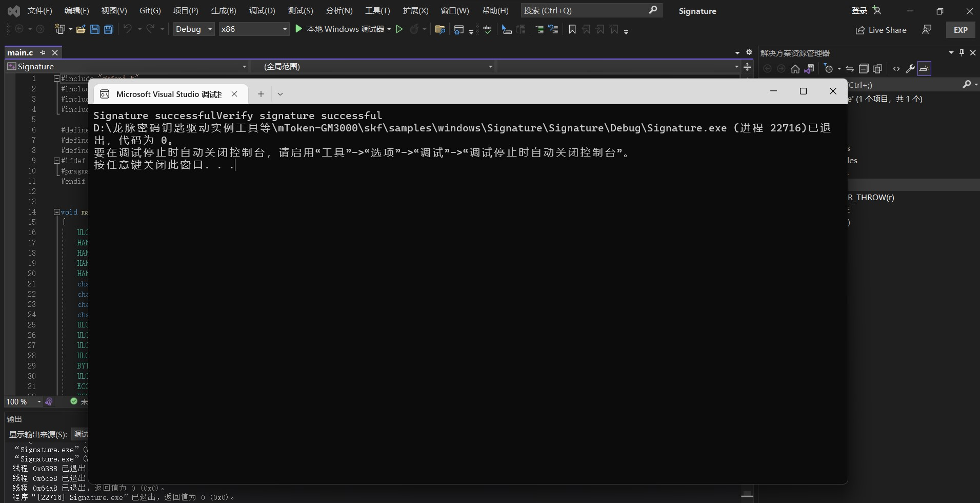Viewport: 980px width, 503px height.
Task: Click the search magnifier icon in the title bar
Action: tap(653, 10)
